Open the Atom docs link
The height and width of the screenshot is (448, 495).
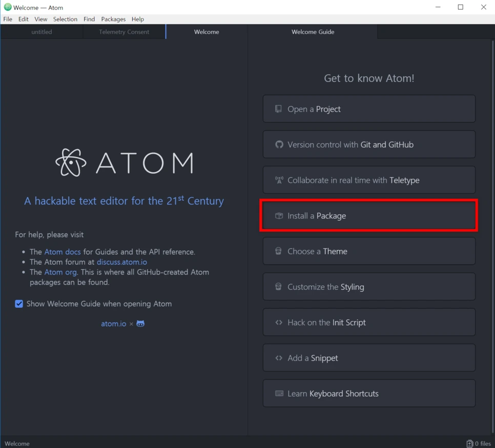[x=63, y=252]
